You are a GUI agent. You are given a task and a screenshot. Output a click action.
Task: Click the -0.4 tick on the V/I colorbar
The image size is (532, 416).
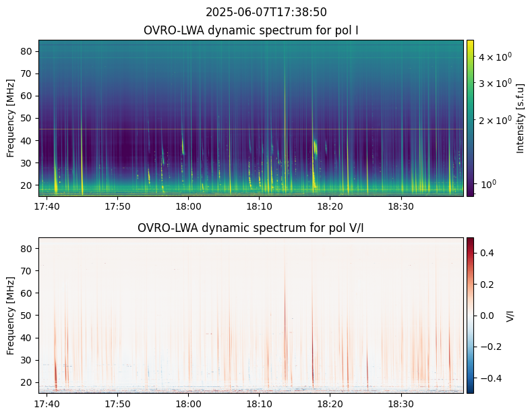[x=489, y=378]
